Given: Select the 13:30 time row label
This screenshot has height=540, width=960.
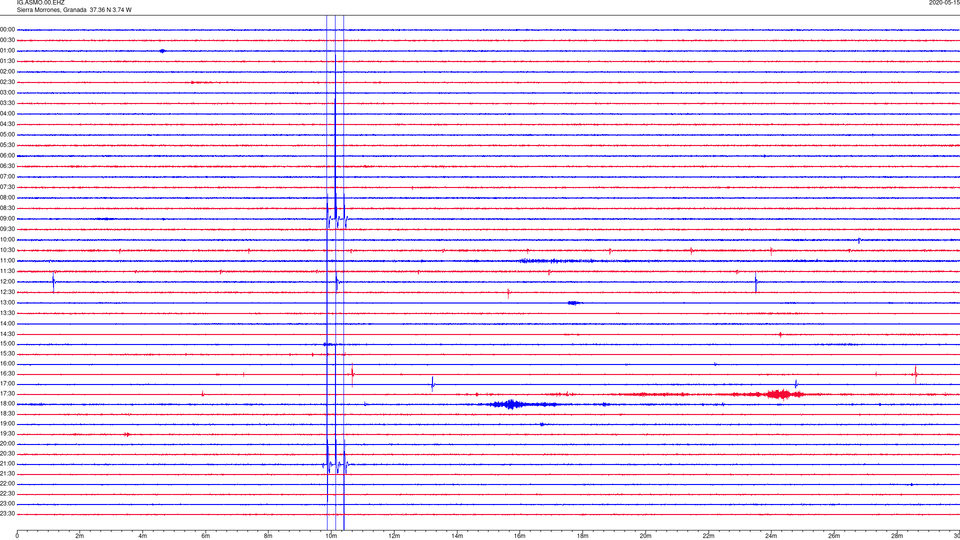Looking at the screenshot, I should coord(7,313).
